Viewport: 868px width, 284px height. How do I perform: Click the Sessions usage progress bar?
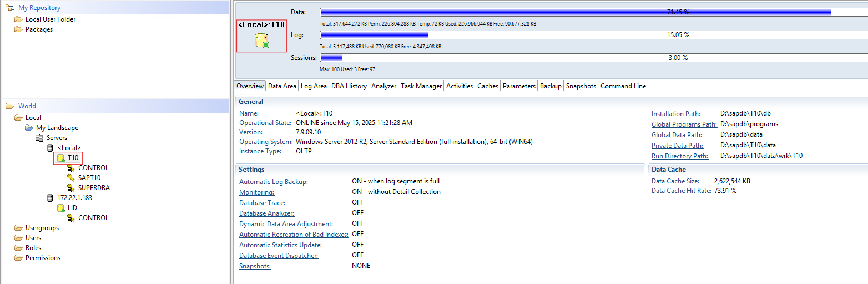594,58
